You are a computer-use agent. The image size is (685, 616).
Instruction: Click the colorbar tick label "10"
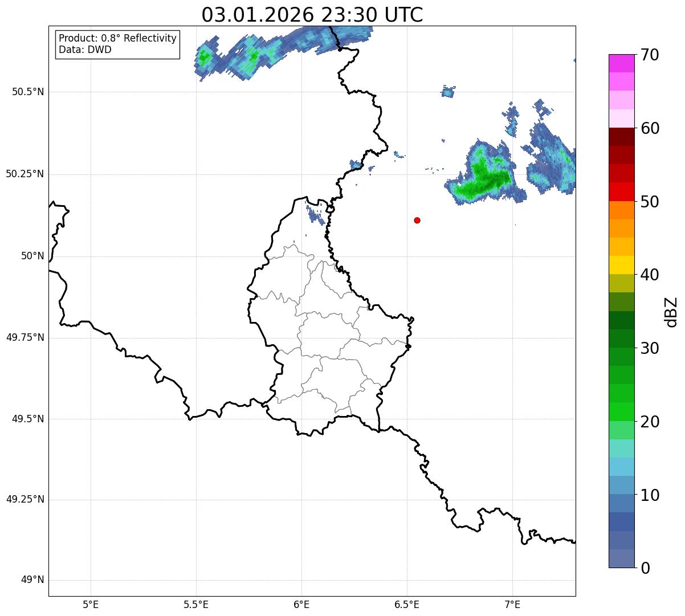tap(650, 495)
